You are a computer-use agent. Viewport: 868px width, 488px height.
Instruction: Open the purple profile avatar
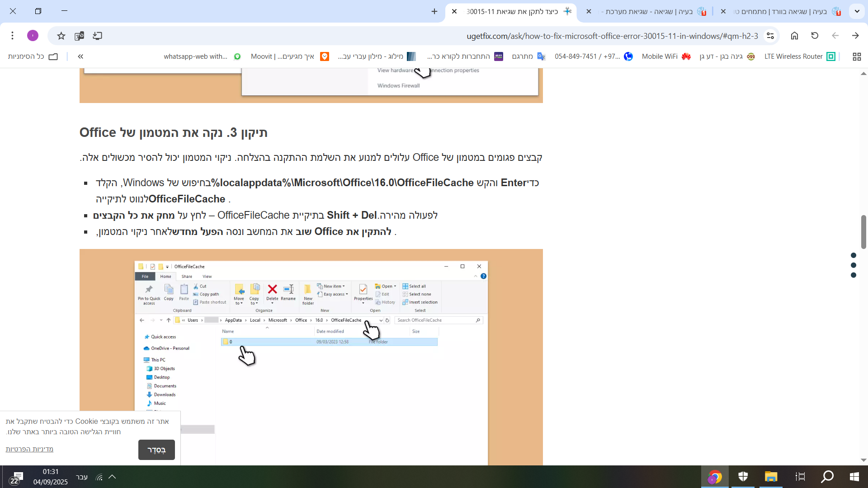point(33,35)
